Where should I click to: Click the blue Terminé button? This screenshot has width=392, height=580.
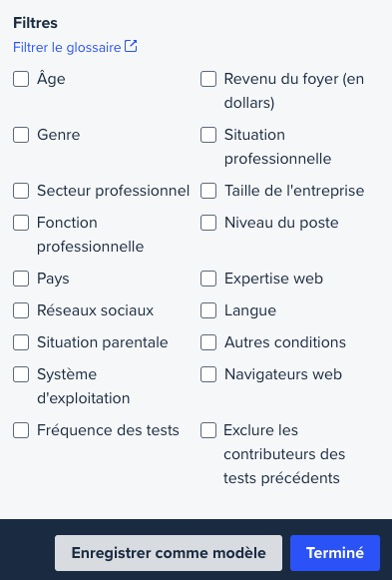click(x=335, y=553)
